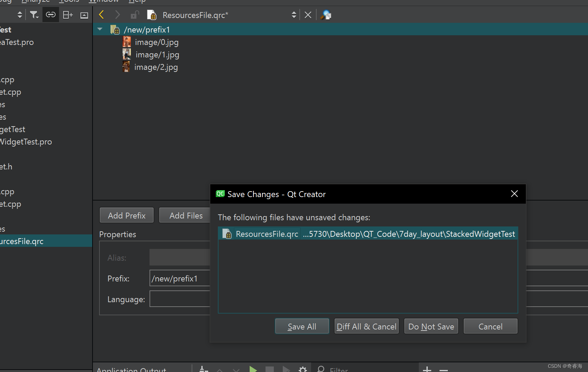
Task: Click the thumbnail next to image/0.jpg
Action: [x=127, y=42]
